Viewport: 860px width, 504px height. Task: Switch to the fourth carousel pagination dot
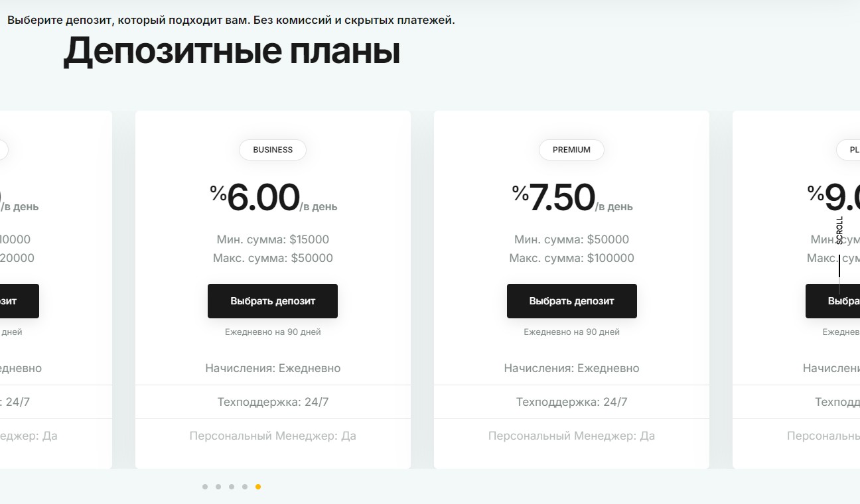(245, 487)
